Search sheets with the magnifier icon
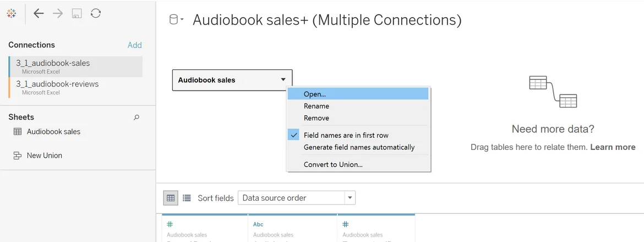This screenshot has height=242, width=644. click(137, 117)
